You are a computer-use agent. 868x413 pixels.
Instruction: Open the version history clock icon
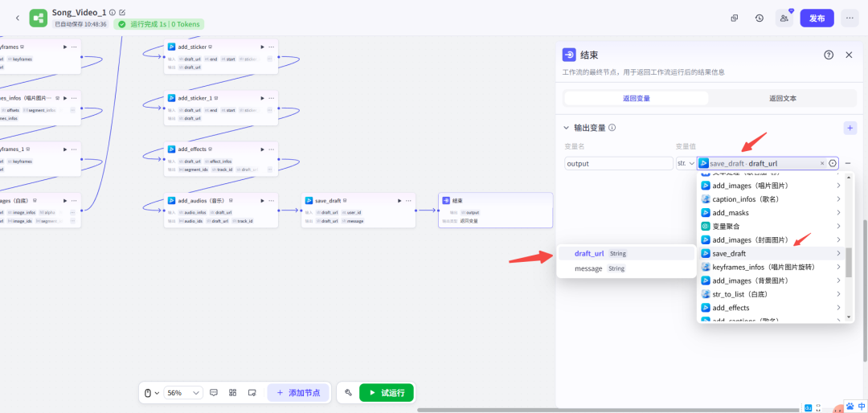click(759, 18)
